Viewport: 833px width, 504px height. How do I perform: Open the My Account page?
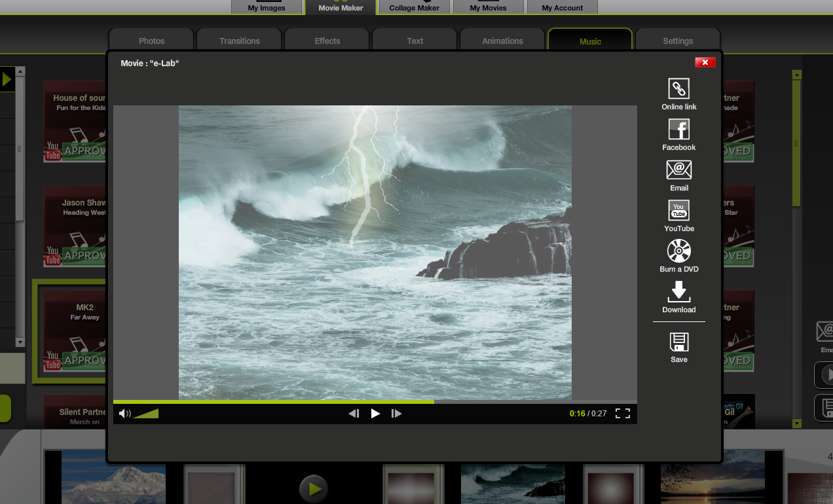coord(562,8)
